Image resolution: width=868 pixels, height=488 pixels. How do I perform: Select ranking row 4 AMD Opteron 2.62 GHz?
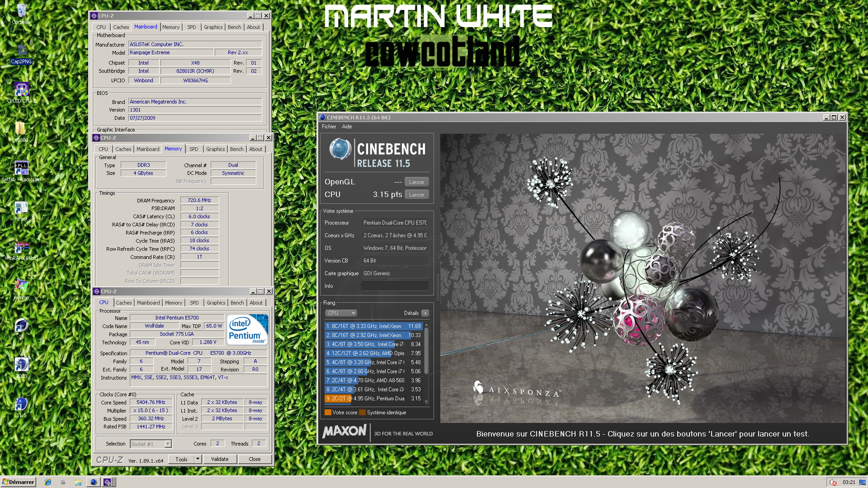[373, 353]
